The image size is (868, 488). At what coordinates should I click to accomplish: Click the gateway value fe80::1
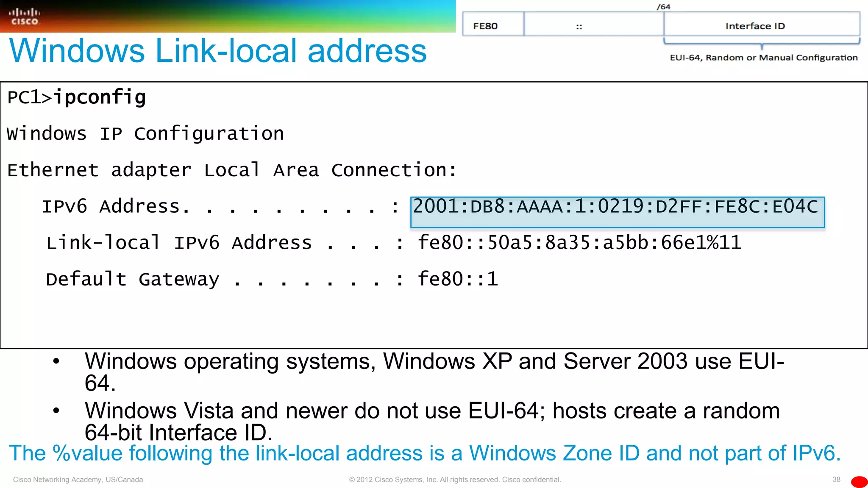458,279
